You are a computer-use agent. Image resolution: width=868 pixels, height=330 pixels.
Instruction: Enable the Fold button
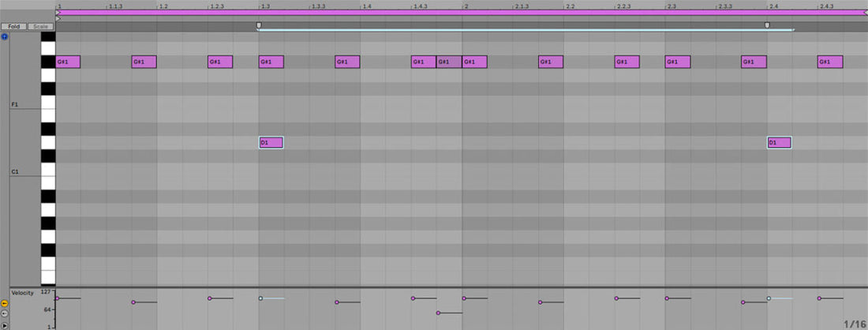14,26
